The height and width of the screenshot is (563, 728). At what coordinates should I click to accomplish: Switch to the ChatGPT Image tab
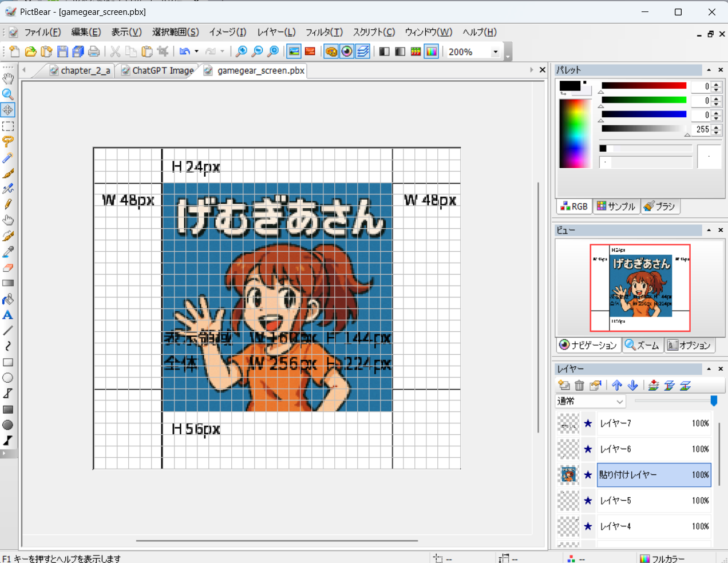157,70
